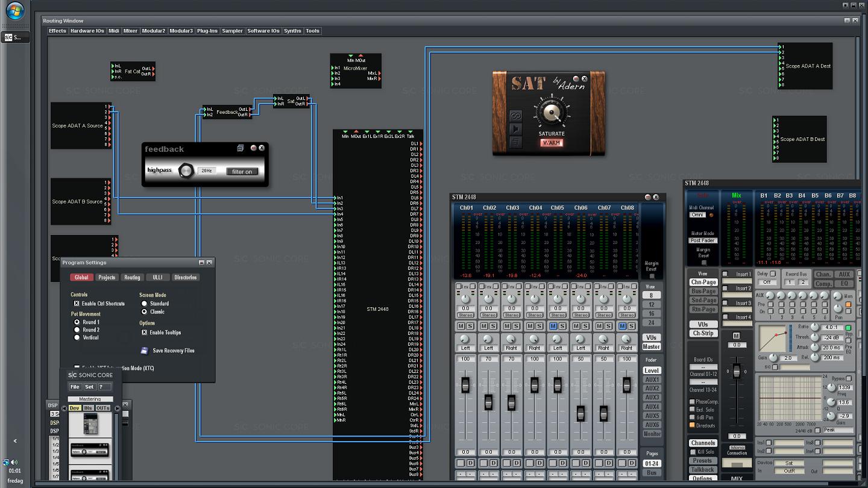Select Classic screen mode
The width and height of the screenshot is (868, 488).
pyautogui.click(x=144, y=312)
